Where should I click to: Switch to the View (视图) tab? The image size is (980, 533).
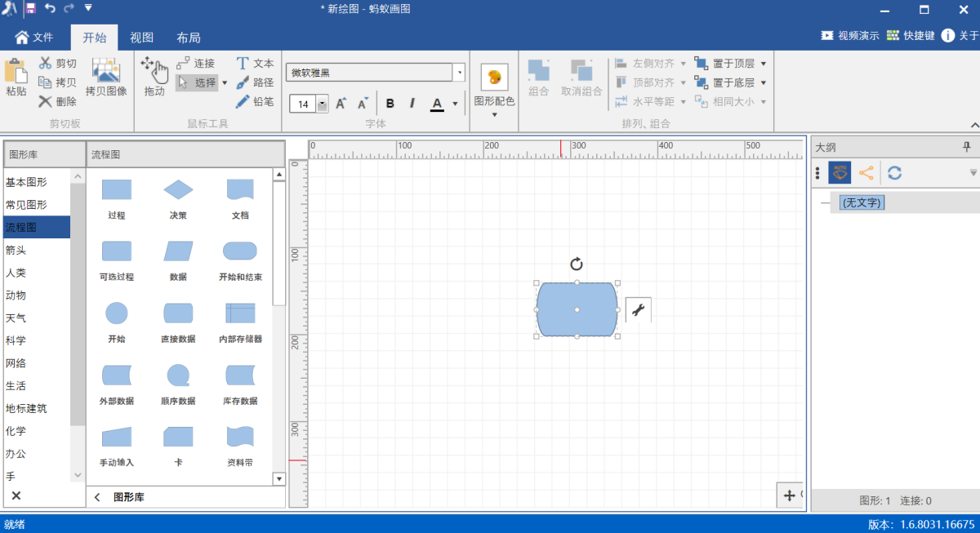click(142, 38)
